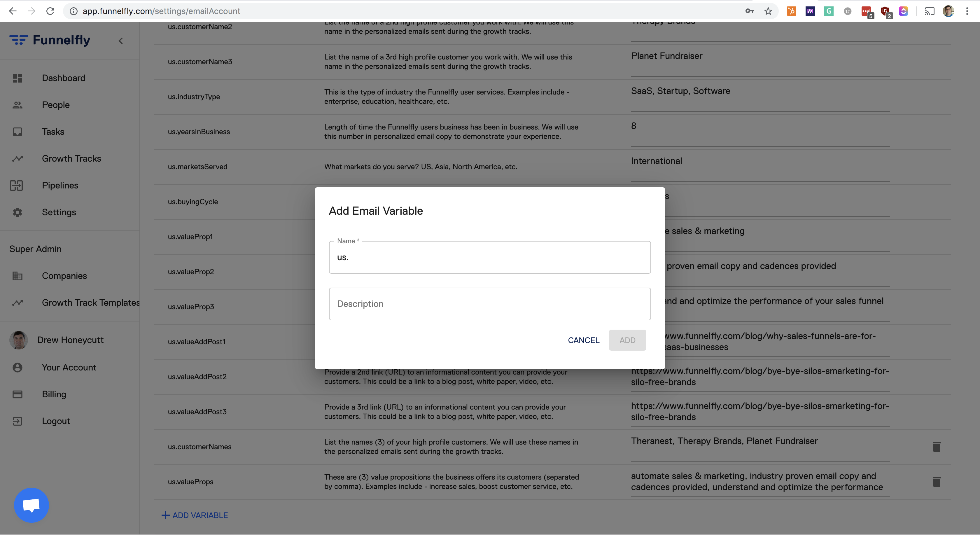Open Settings in the sidebar
The width and height of the screenshot is (980, 535).
click(x=59, y=212)
